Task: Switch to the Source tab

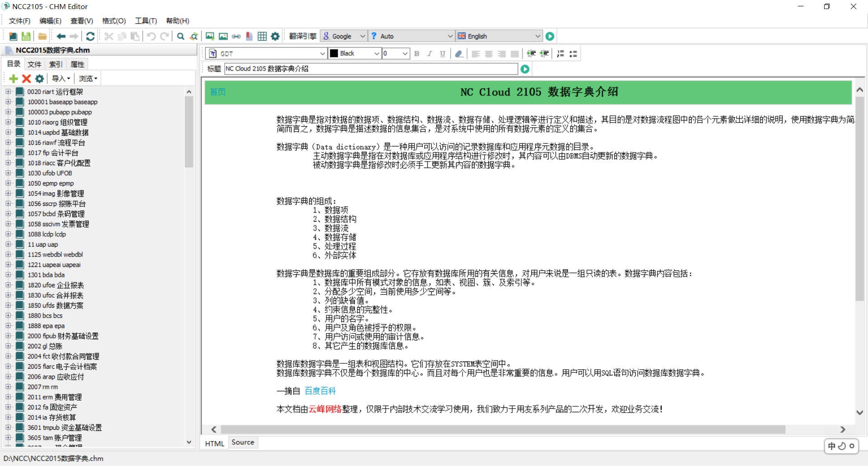Action: pos(243,442)
